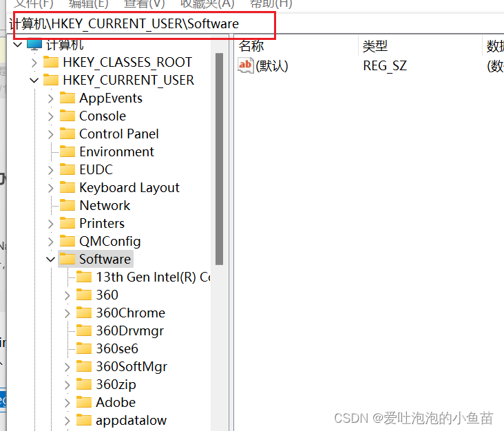Click the Adobe folder icon

84,402
